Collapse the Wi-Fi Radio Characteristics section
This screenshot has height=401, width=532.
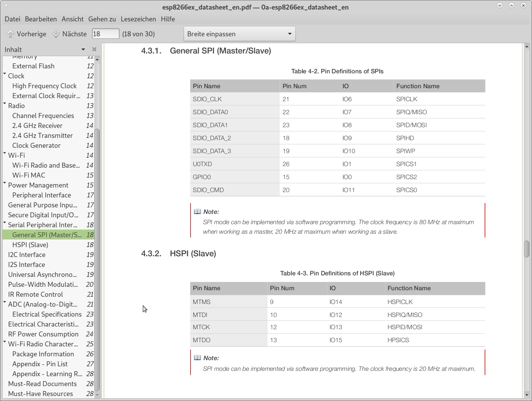(5, 342)
